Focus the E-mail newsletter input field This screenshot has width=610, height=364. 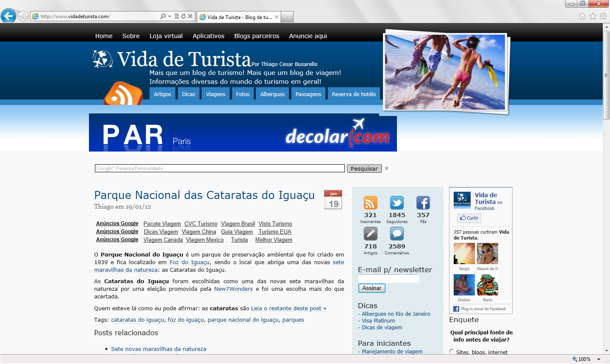click(389, 279)
